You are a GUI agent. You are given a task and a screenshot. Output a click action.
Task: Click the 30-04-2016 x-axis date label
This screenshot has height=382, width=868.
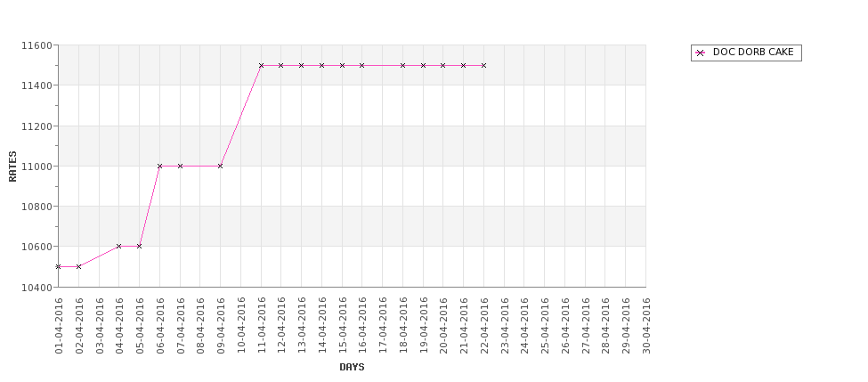click(646, 326)
